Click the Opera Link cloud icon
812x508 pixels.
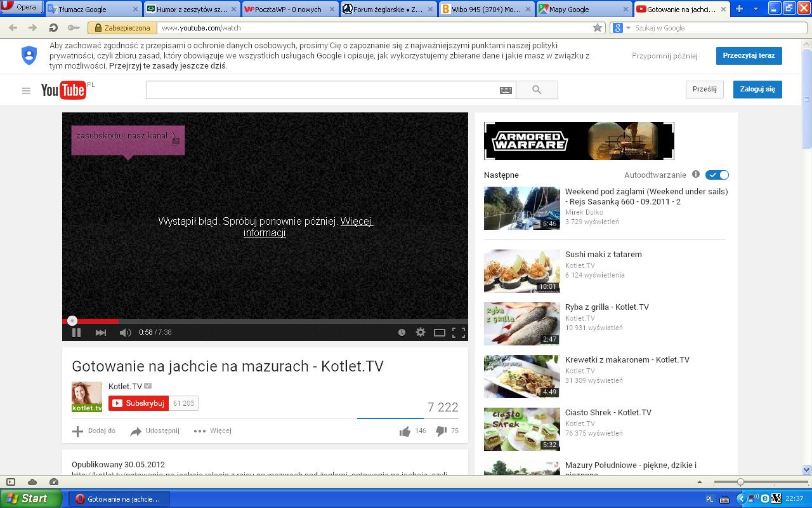tap(32, 482)
